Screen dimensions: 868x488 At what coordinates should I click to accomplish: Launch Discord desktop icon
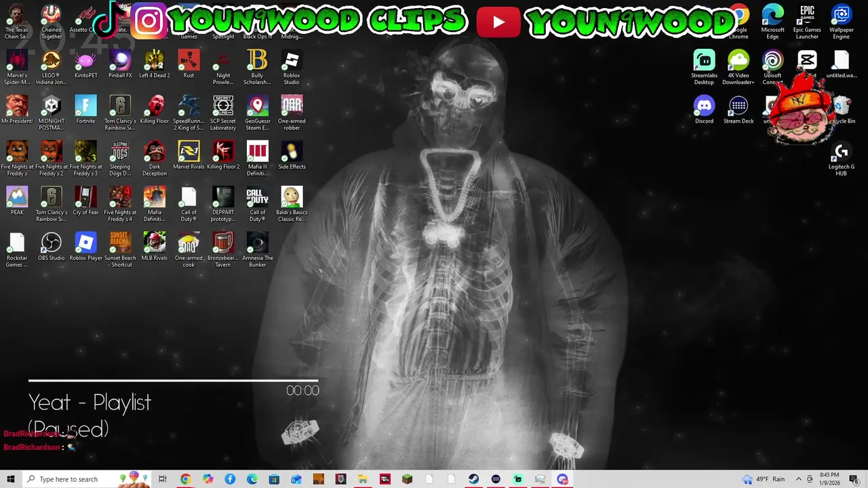(x=704, y=110)
